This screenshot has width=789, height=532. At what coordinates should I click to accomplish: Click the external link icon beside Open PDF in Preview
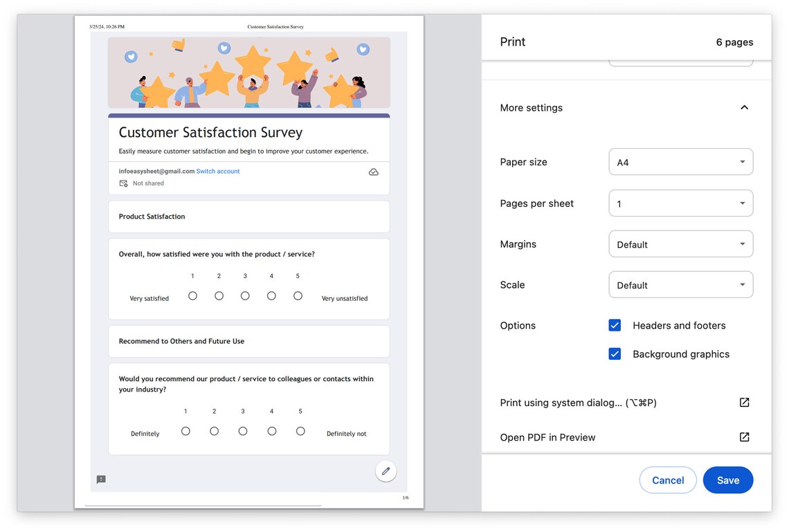click(744, 437)
